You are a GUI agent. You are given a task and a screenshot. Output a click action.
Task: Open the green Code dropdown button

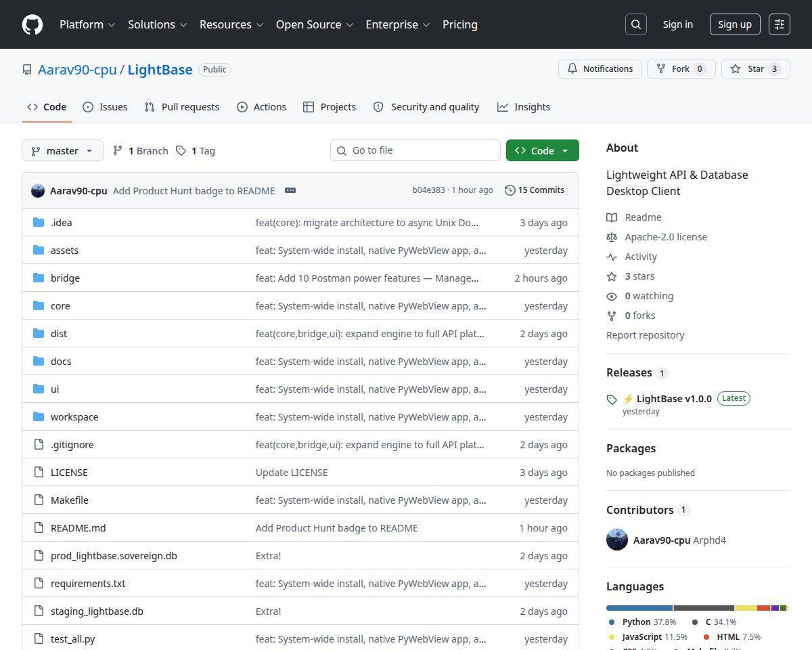pos(543,150)
